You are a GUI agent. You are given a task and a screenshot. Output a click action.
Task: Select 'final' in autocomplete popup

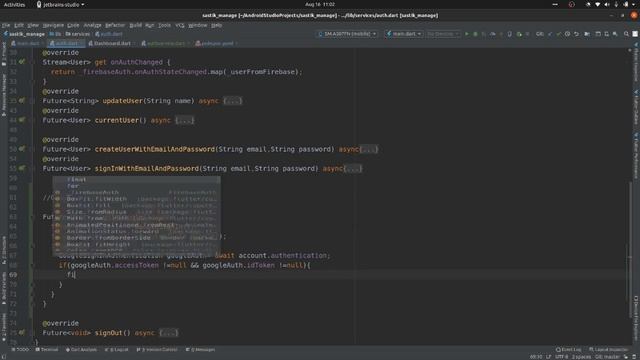point(137,180)
